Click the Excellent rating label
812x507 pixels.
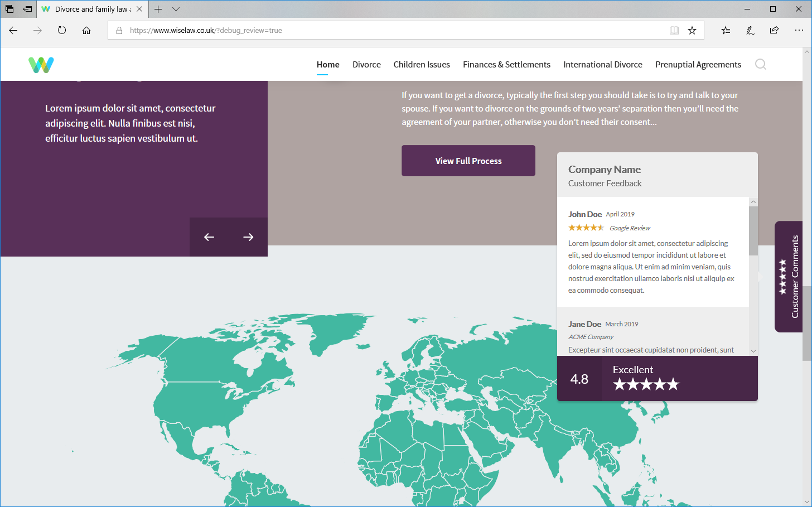click(633, 369)
